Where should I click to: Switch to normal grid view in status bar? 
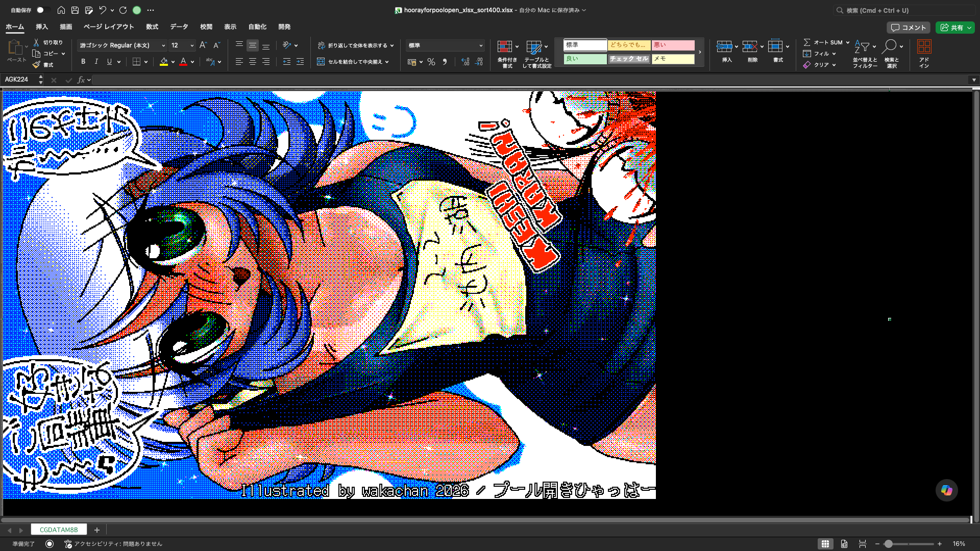click(825, 544)
